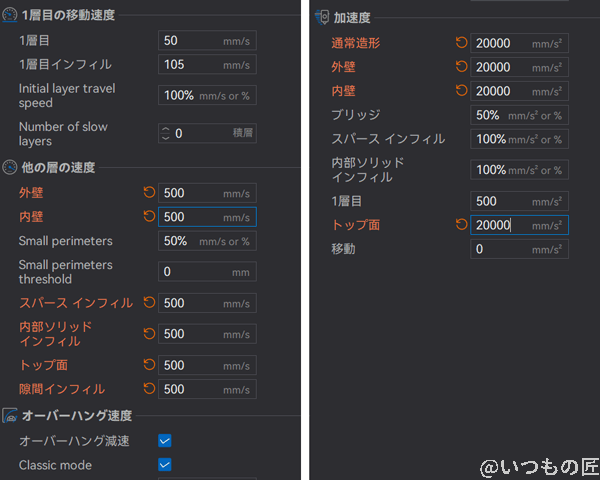Click the 移動 acceleration input field

click(518, 249)
